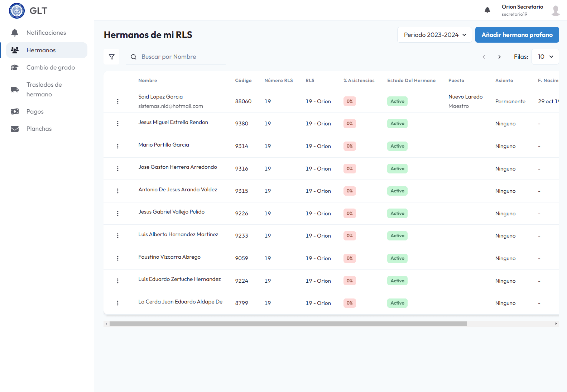Screen dimensions: 567x392
Task: Open the Filas rows-per-page dropdown
Action: pos(545,57)
